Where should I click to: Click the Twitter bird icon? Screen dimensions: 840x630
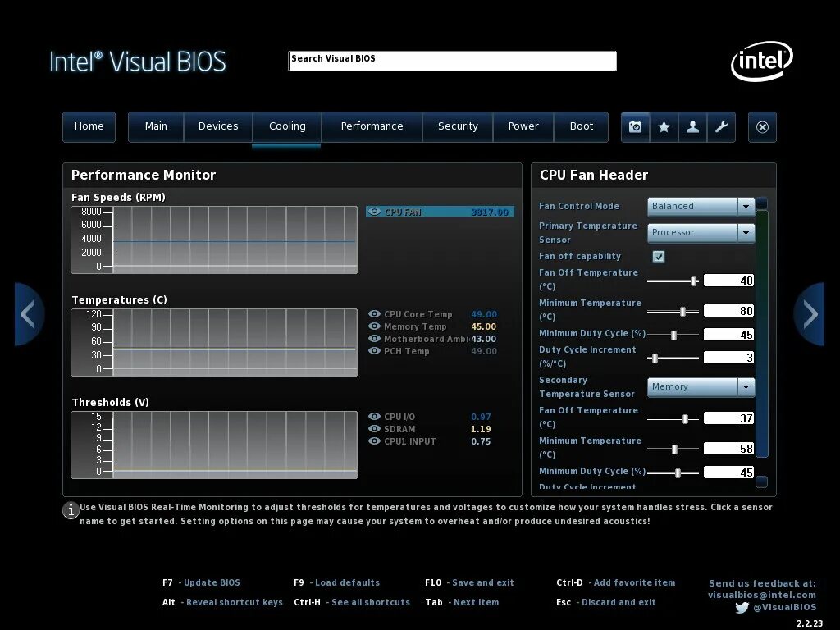tap(742, 608)
